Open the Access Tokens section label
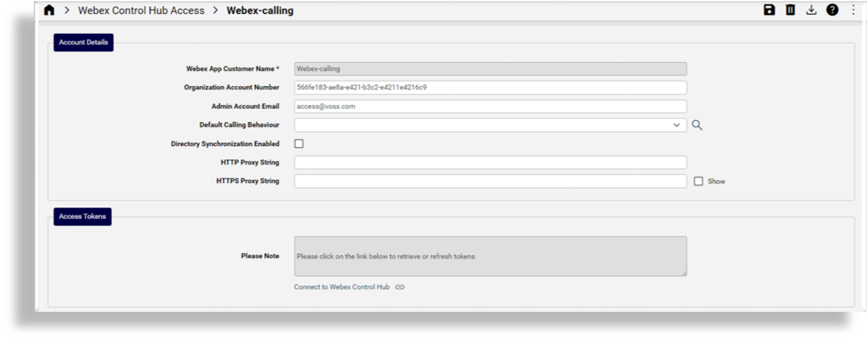The width and height of the screenshot is (868, 342). [x=82, y=217]
